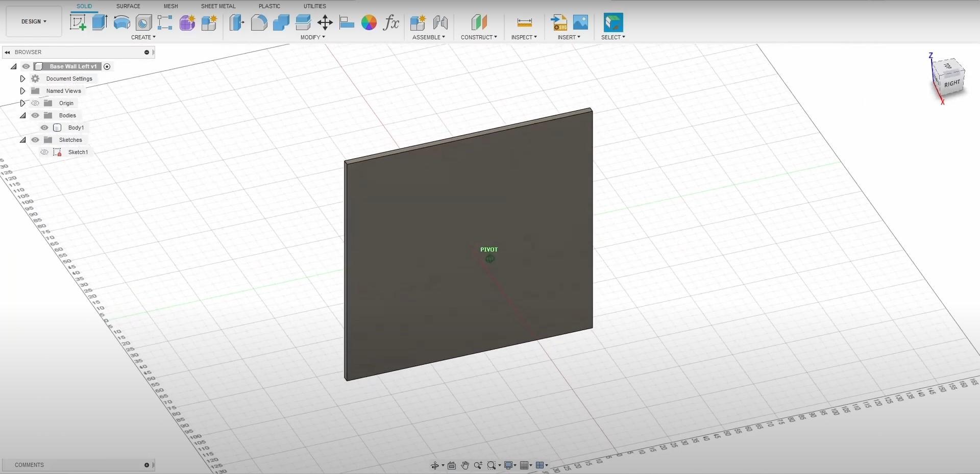Click the New Component icon
Image resolution: width=980 pixels, height=474 pixels.
coord(418,22)
